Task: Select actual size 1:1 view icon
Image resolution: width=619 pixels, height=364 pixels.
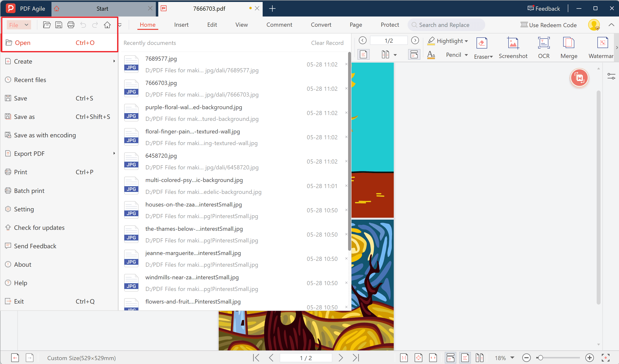Action: coord(404,358)
